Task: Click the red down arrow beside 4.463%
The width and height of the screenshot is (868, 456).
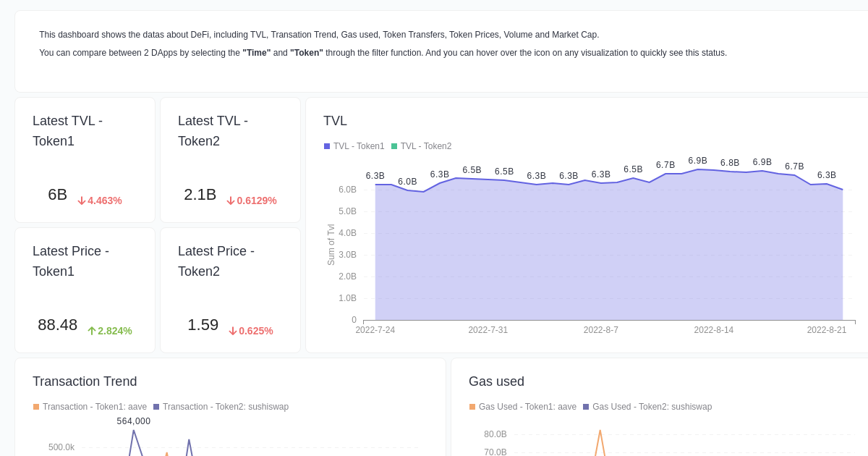Action: coord(82,201)
